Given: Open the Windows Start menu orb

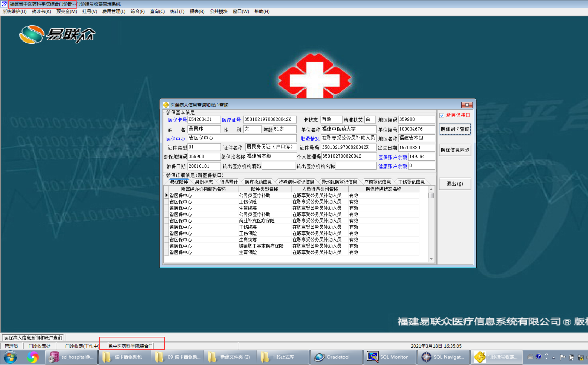Looking at the screenshot, I should [x=10, y=357].
